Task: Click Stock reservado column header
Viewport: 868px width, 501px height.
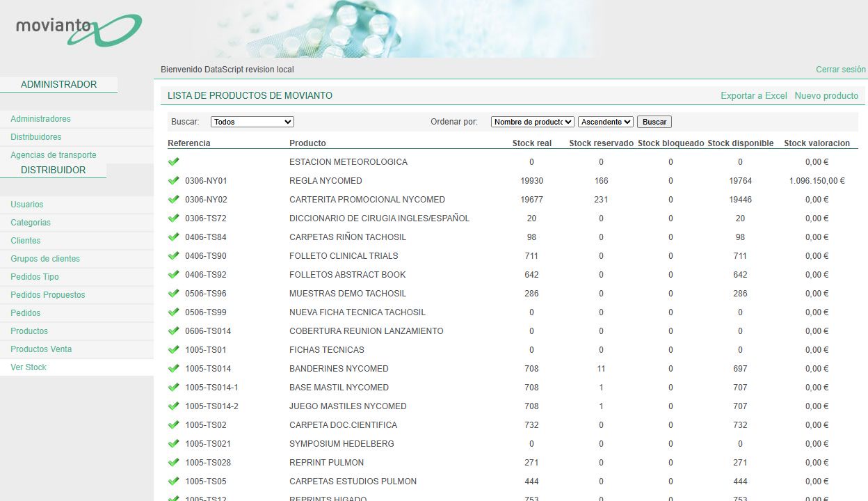Action: pyautogui.click(x=602, y=143)
